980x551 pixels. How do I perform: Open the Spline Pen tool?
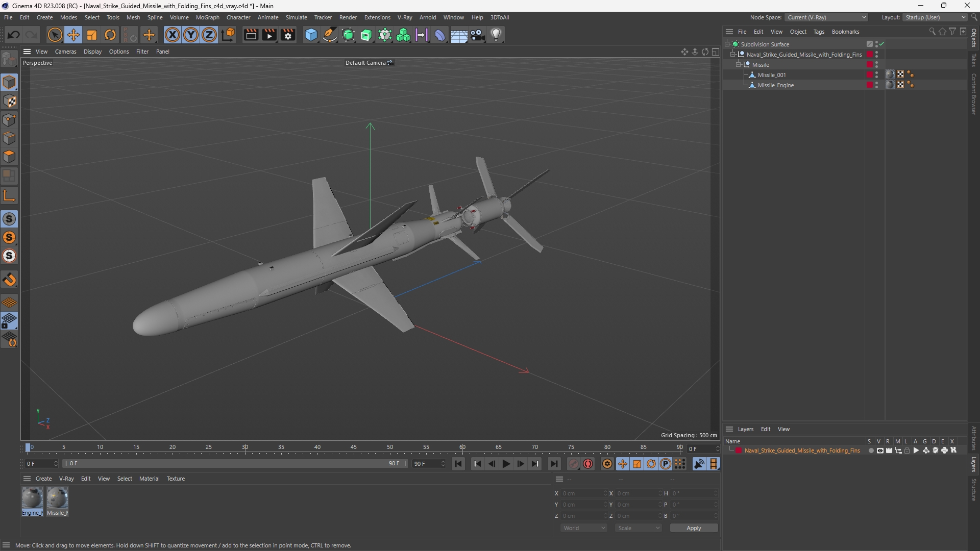[x=330, y=35]
